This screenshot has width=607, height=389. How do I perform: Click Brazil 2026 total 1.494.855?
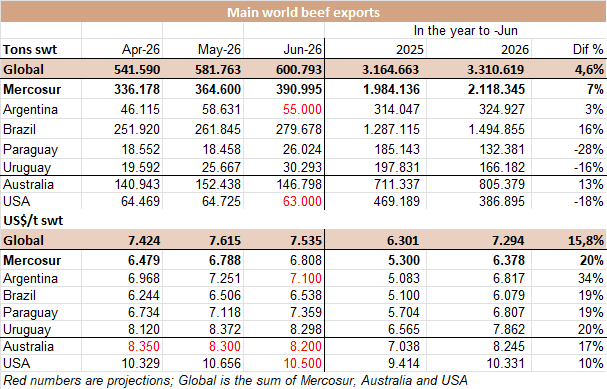[x=497, y=129]
